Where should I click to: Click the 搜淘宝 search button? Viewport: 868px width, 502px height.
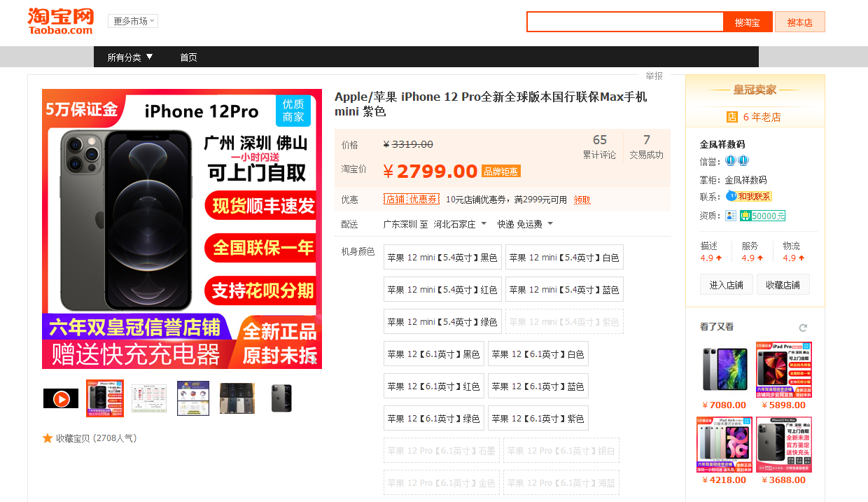[748, 22]
